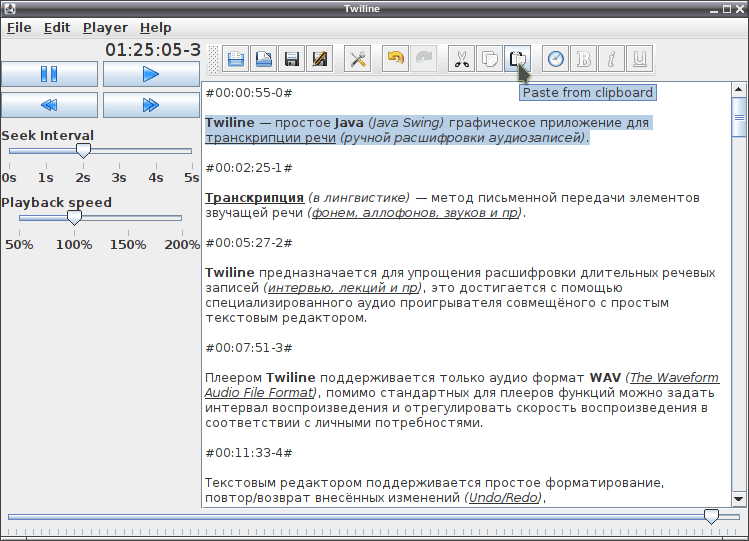Click the rewind double-arrow button

coord(49,105)
